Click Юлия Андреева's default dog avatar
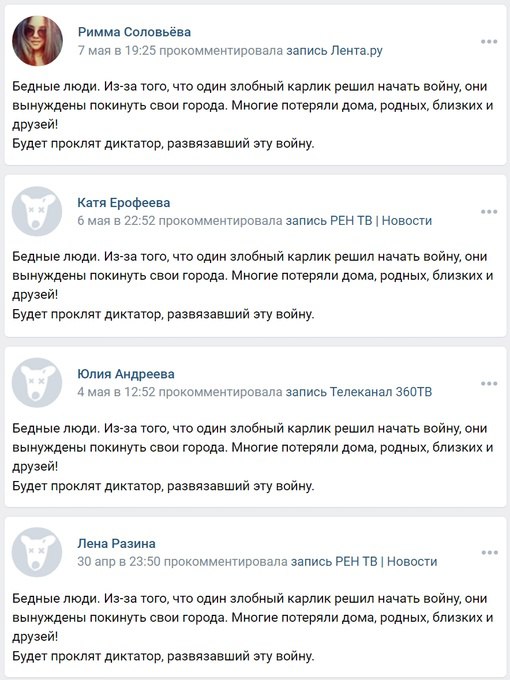Image resolution: width=510 pixels, height=680 pixels. point(37,382)
